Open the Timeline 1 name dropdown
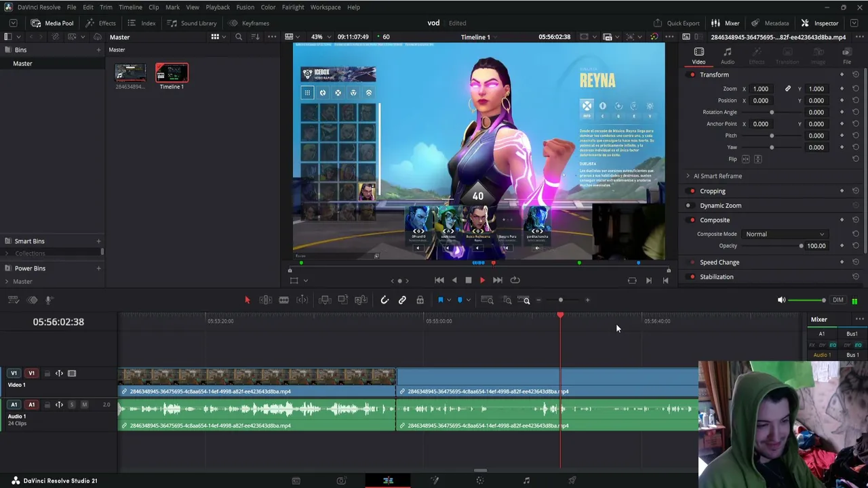The height and width of the screenshot is (488, 868). point(480,37)
